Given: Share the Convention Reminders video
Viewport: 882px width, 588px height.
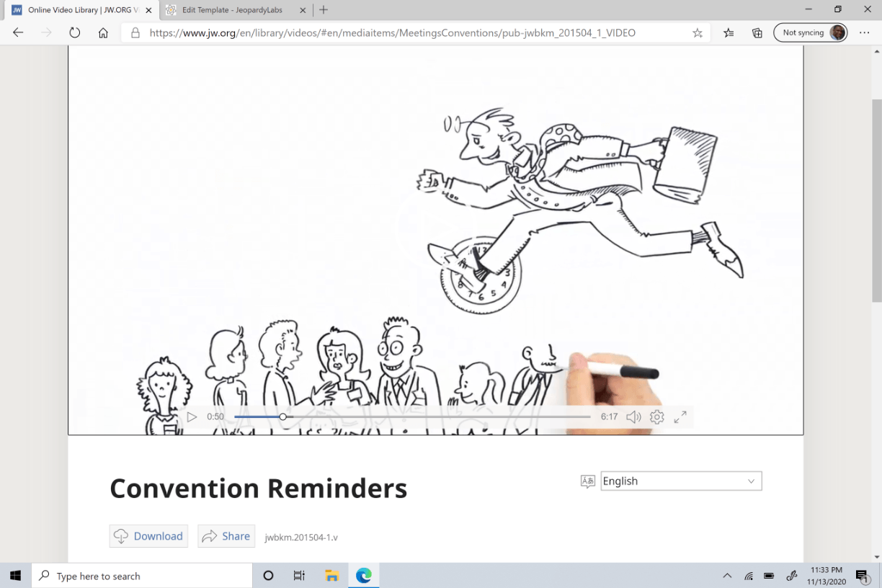Looking at the screenshot, I should [226, 536].
